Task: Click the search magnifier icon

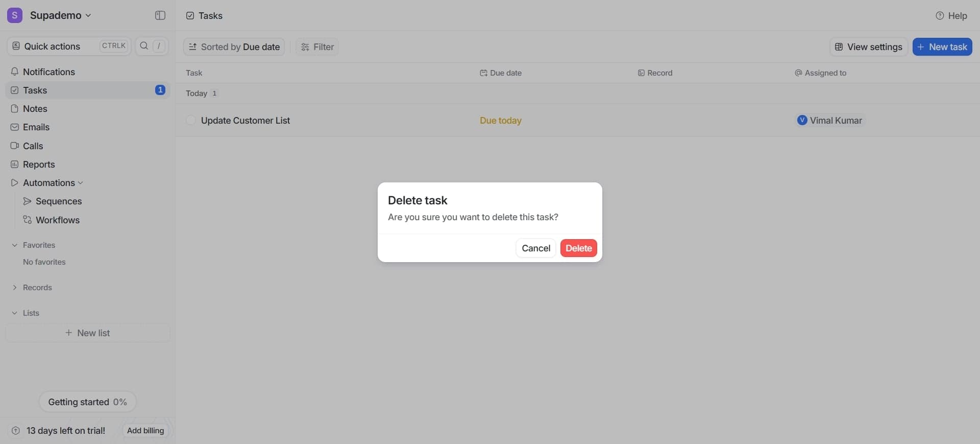Action: [x=144, y=46]
